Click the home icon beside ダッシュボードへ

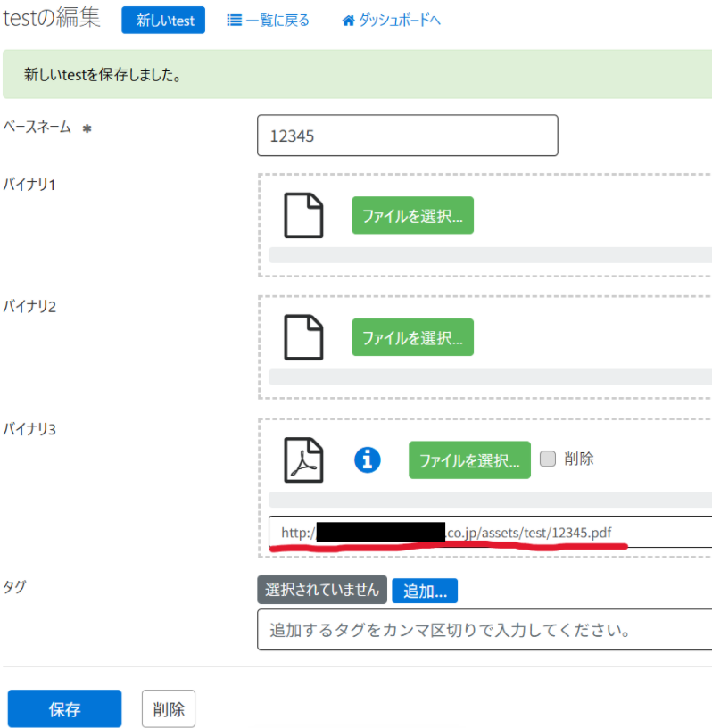point(349,20)
